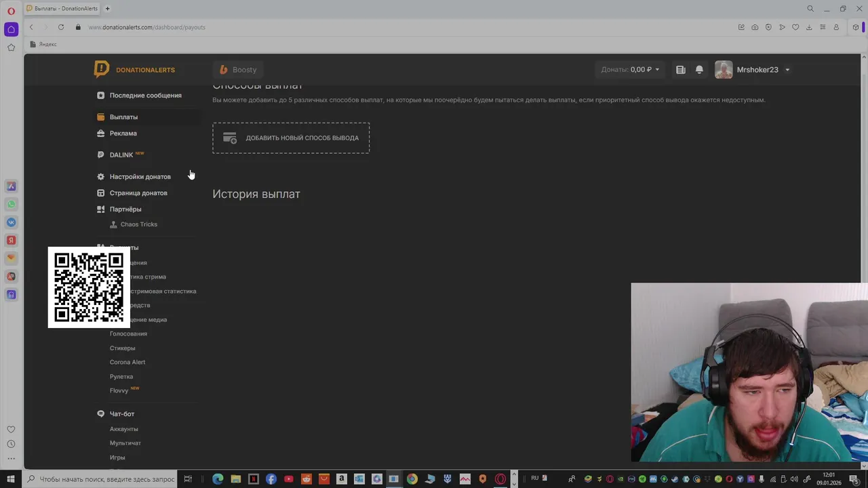Open WhatsApp in Opera sidebar
The width and height of the screenshot is (868, 488).
(x=11, y=204)
